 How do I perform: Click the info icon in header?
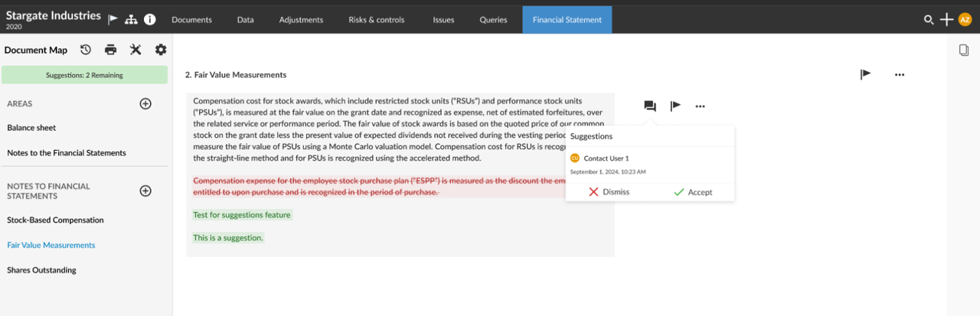pyautogui.click(x=150, y=19)
